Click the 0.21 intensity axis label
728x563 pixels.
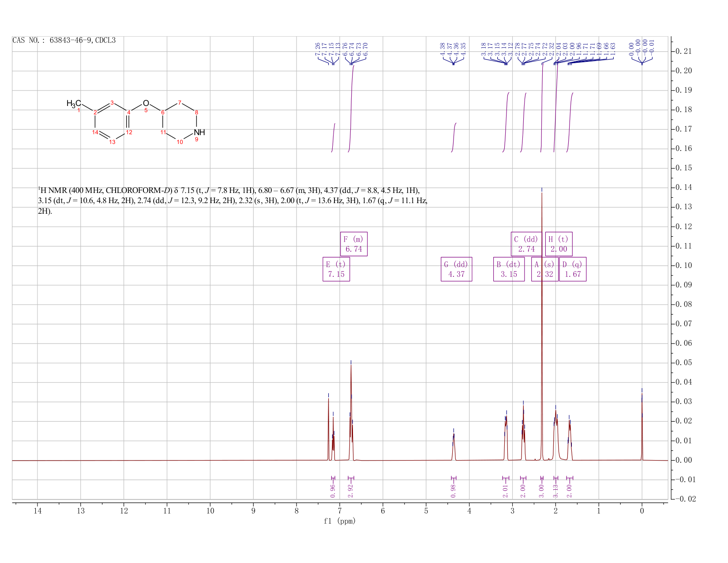click(x=683, y=52)
